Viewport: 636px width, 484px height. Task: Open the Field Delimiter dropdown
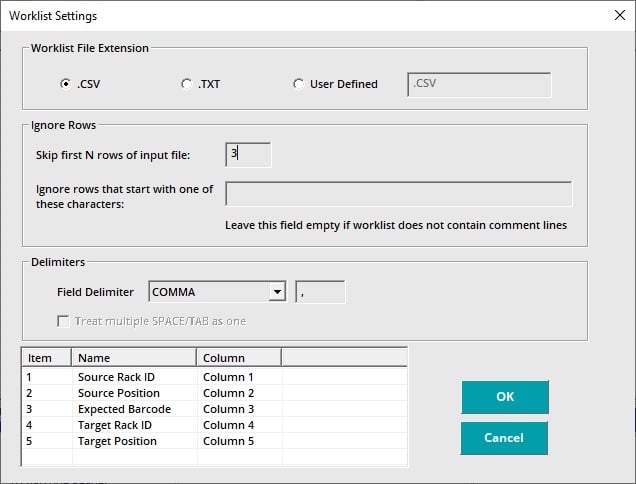[277, 292]
